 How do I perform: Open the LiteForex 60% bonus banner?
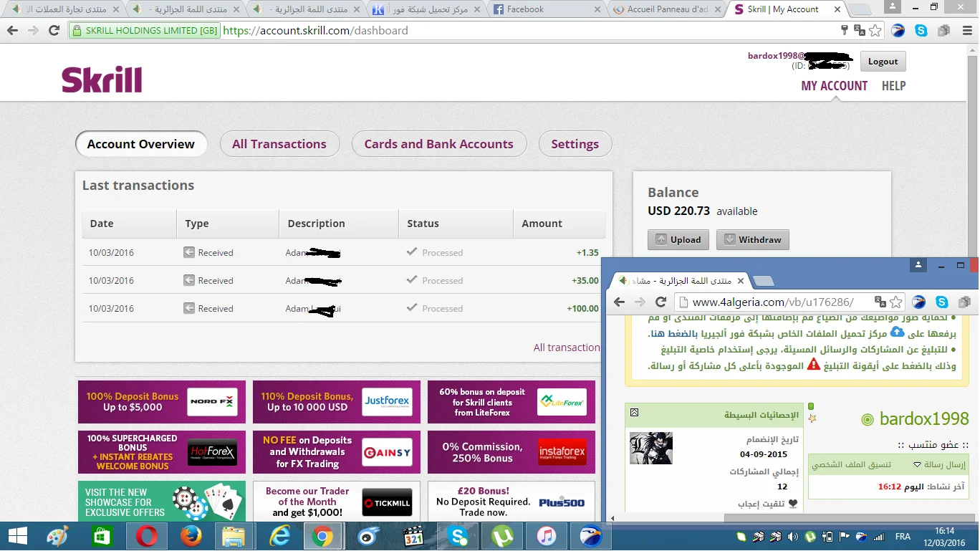511,402
